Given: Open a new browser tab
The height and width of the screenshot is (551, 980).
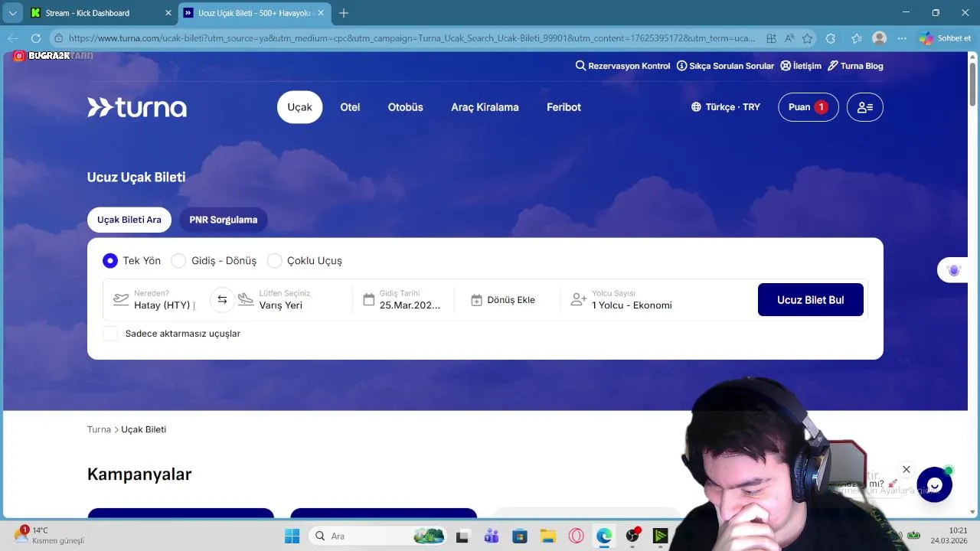Looking at the screenshot, I should pos(344,13).
